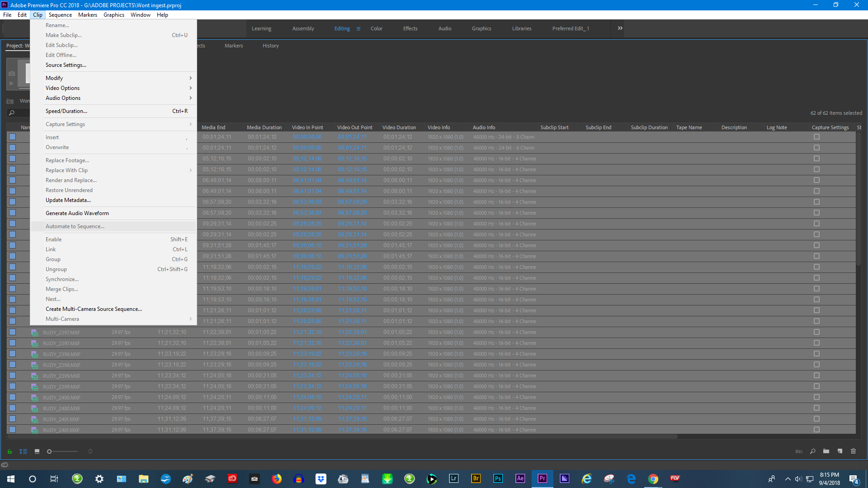Open Lightroom from the taskbar
Viewport: 868px width, 488px height.
(x=454, y=479)
